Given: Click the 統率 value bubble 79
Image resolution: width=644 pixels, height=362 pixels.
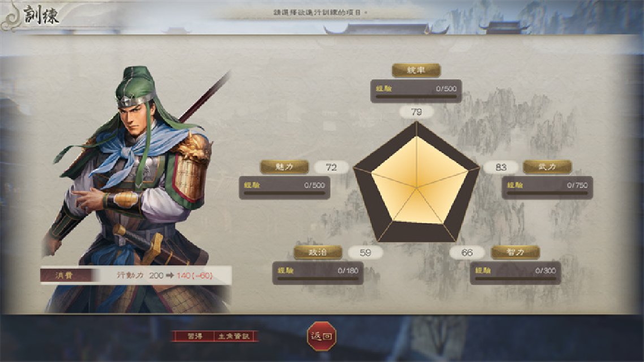Looking at the screenshot, I should click(417, 112).
